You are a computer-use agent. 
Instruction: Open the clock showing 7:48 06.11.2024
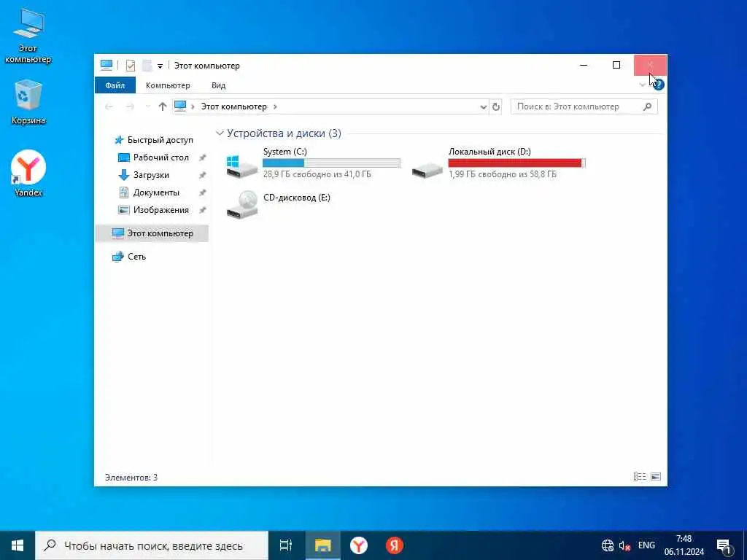click(684, 545)
